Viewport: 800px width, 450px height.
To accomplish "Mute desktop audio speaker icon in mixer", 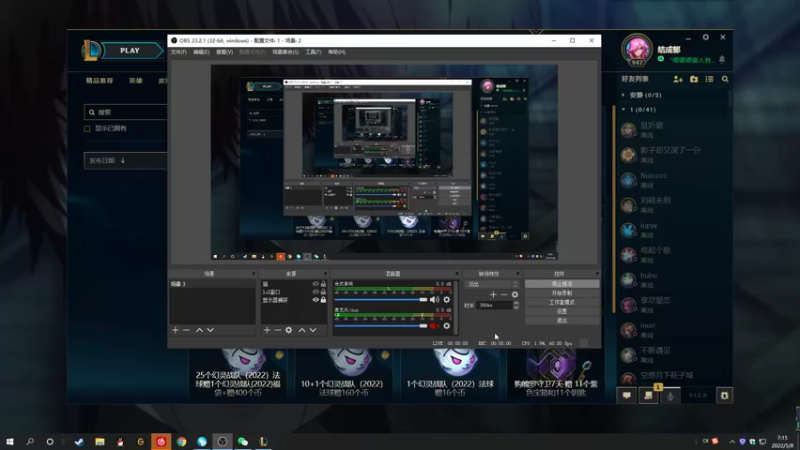I will (x=434, y=299).
